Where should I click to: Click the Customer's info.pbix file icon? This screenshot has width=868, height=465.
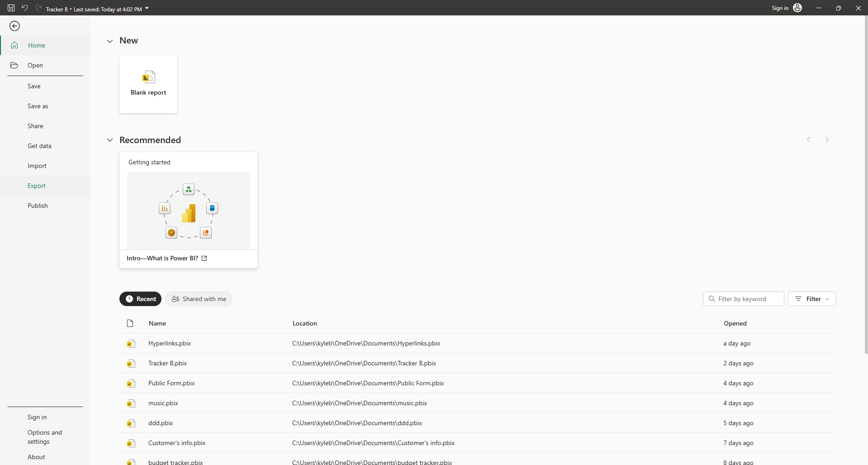tap(131, 443)
